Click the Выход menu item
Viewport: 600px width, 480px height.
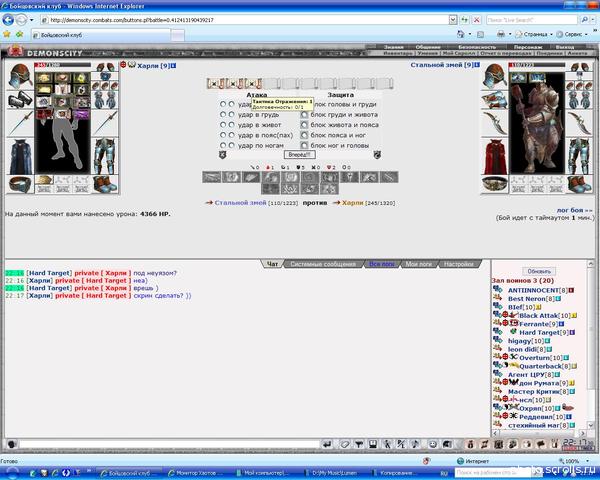click(x=565, y=47)
